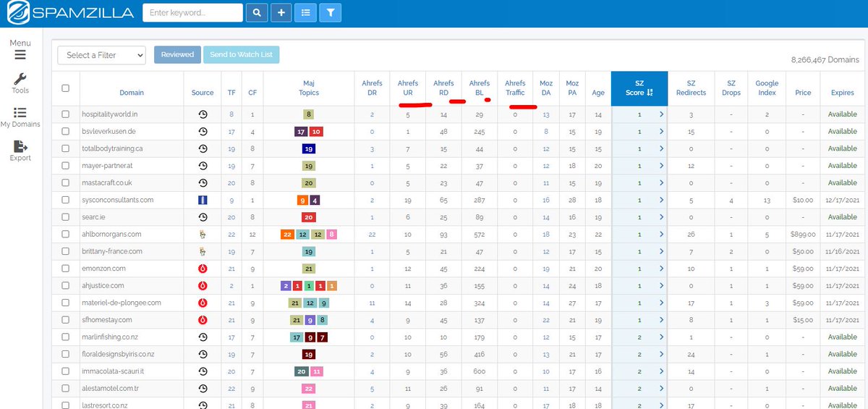
Task: Open My Domains in sidebar
Action: pos(20,118)
